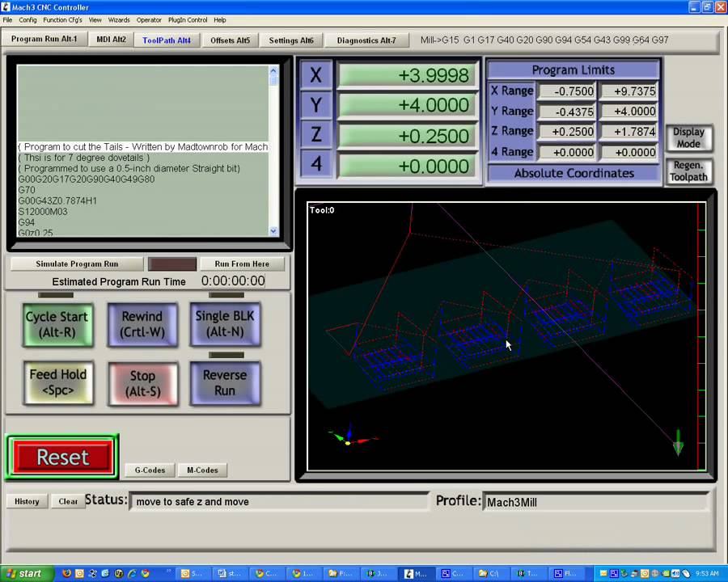Open the Windows Start button
Viewport: 728px width, 582px height.
tap(27, 574)
